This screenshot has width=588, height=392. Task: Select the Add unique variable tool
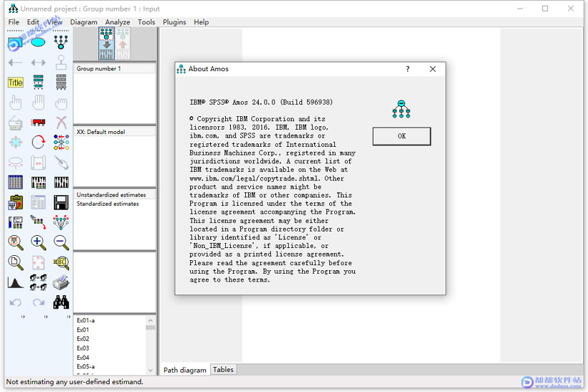[x=61, y=62]
